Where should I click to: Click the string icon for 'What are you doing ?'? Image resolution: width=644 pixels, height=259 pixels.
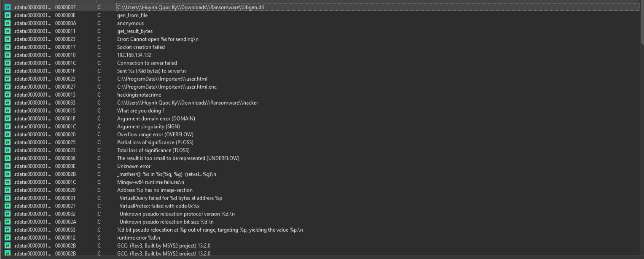click(7, 111)
